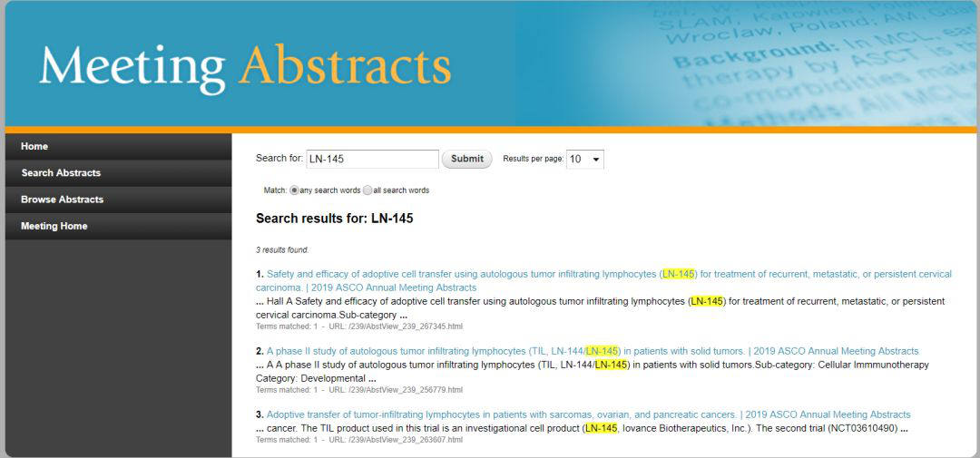Click URL text ending 239_267345.html
The height and width of the screenshot is (458, 980).
(x=396, y=326)
